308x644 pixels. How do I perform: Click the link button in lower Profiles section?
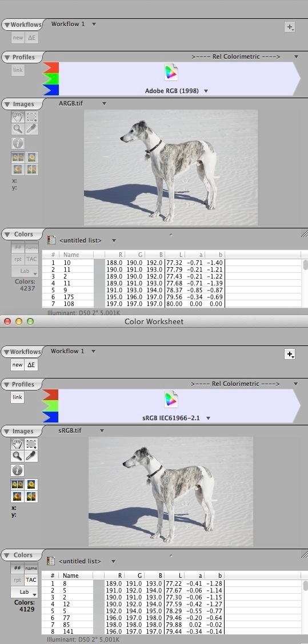(x=17, y=397)
